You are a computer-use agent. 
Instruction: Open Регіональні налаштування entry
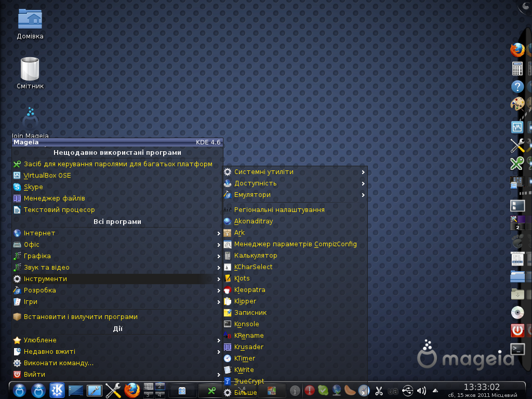[295, 210]
